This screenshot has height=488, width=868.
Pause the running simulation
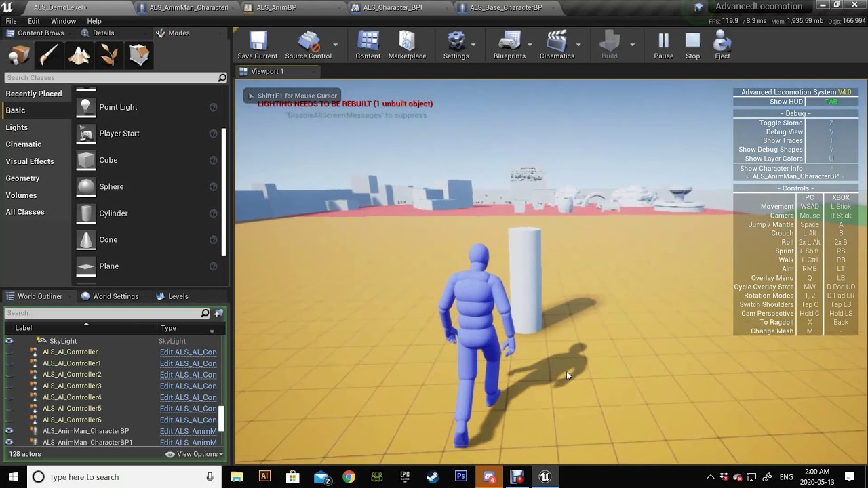[663, 46]
